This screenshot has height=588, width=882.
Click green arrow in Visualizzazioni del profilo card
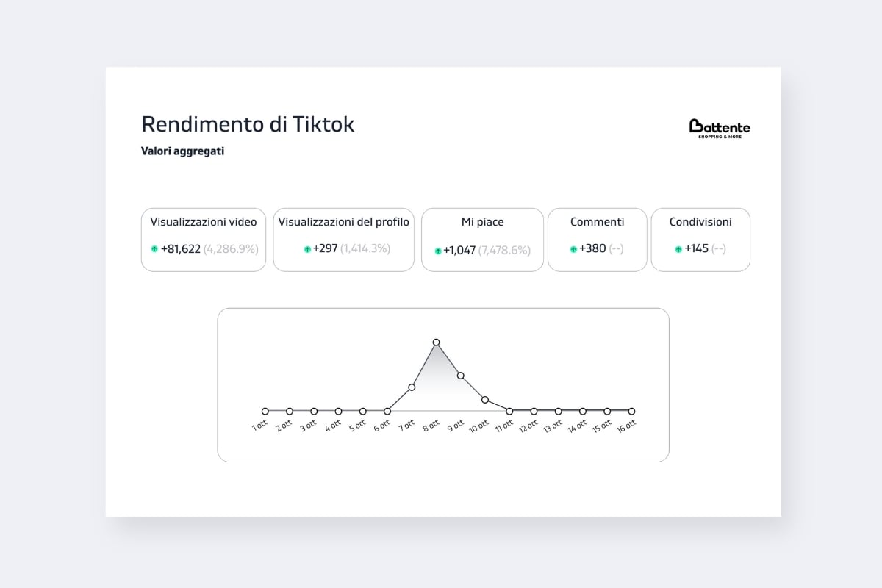click(x=307, y=249)
